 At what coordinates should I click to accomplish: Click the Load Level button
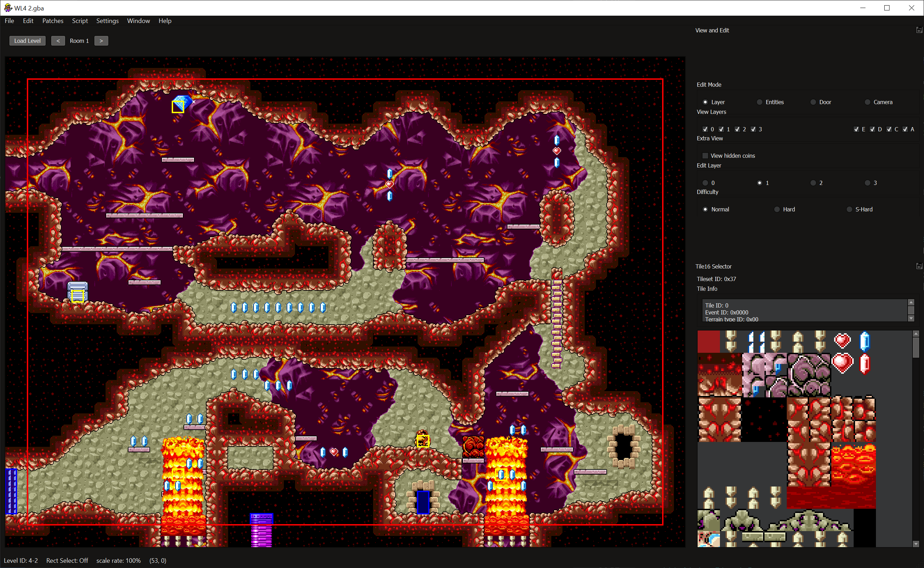(28, 40)
